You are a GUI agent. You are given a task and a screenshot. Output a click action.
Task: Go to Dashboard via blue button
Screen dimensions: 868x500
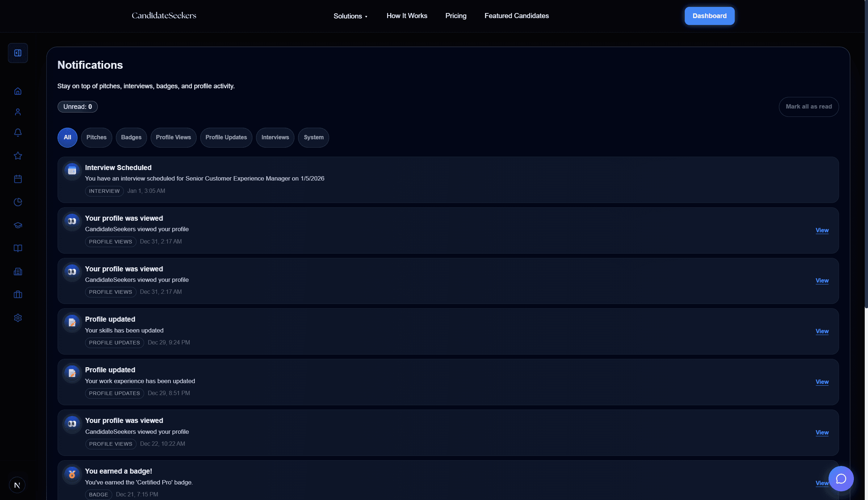pyautogui.click(x=709, y=16)
